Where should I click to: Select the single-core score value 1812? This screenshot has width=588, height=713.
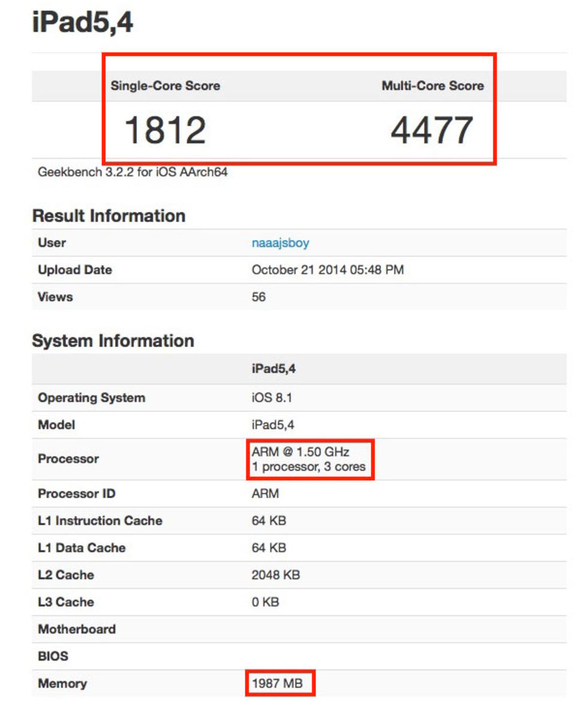click(x=166, y=130)
